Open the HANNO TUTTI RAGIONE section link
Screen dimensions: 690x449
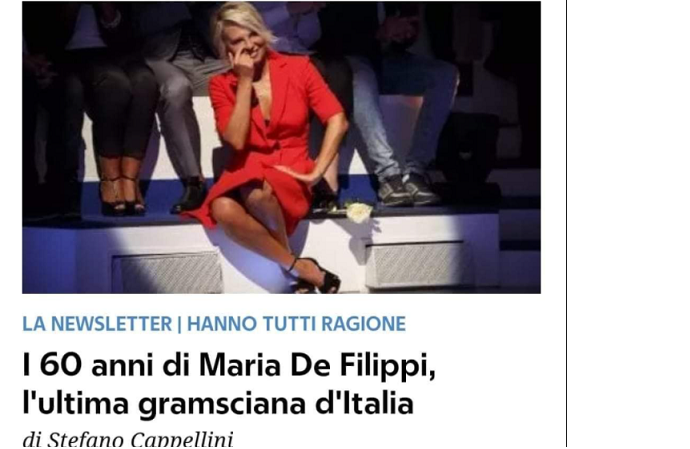tap(296, 324)
